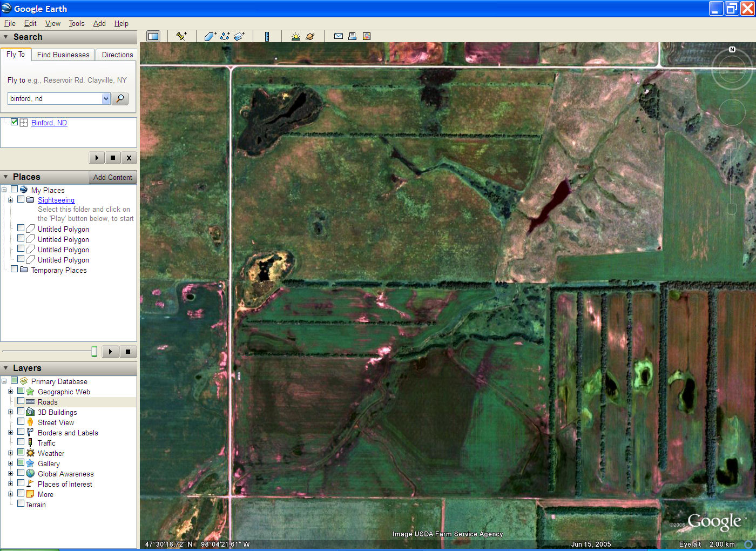Click the Sightseeing folder icon
Viewport: 756px width, 551px height.
pyautogui.click(x=30, y=200)
